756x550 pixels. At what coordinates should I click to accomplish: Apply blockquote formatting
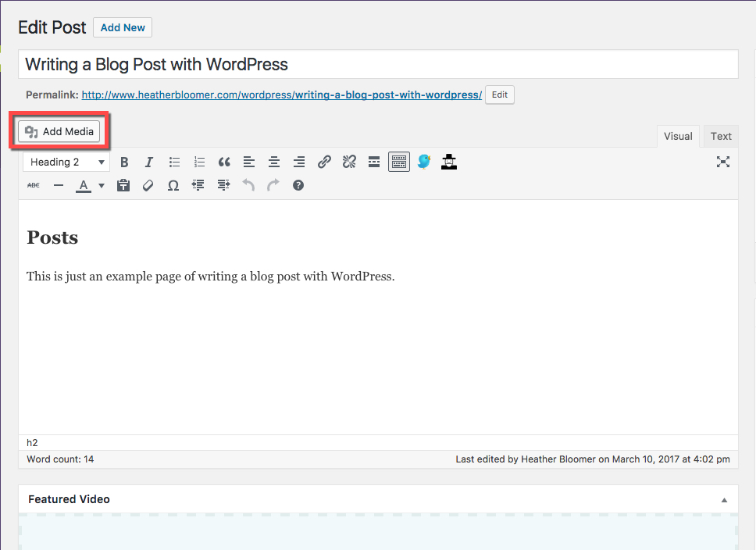tap(224, 162)
